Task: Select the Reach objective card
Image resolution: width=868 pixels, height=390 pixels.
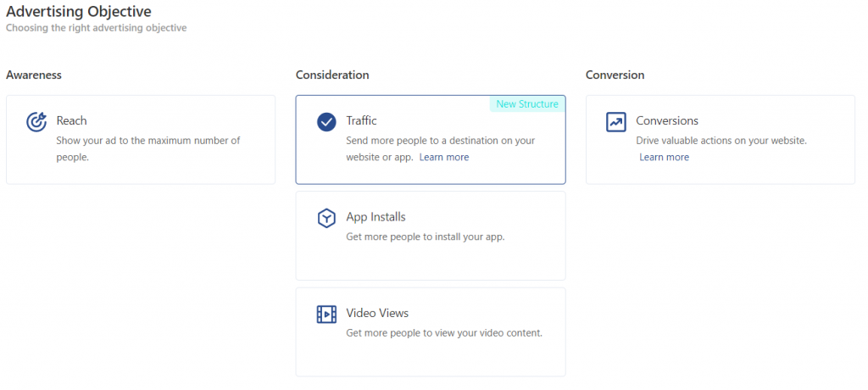Action: click(x=141, y=140)
